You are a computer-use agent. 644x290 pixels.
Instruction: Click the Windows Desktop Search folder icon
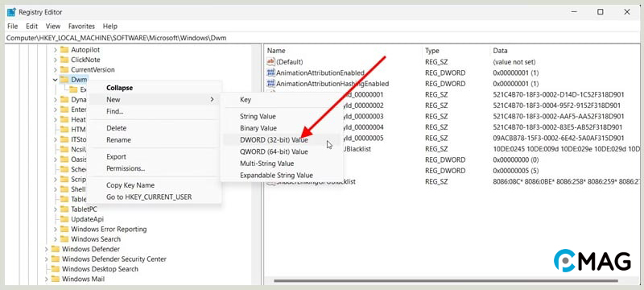click(55, 269)
